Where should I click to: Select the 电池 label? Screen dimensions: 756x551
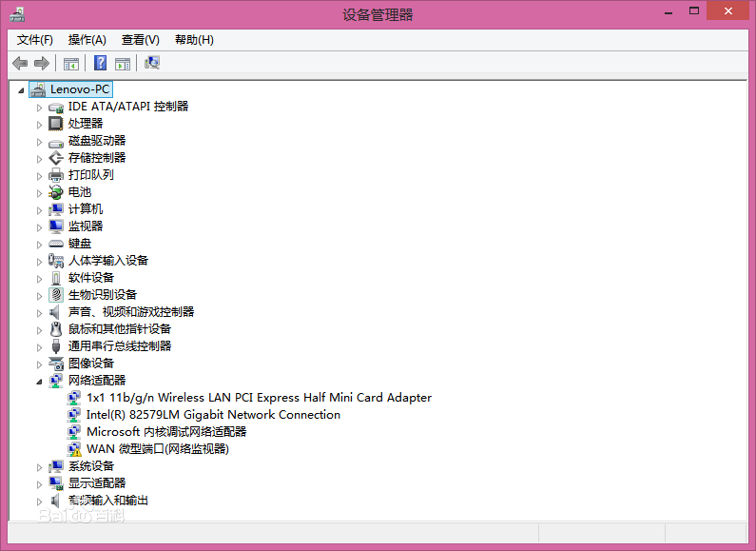click(80, 192)
